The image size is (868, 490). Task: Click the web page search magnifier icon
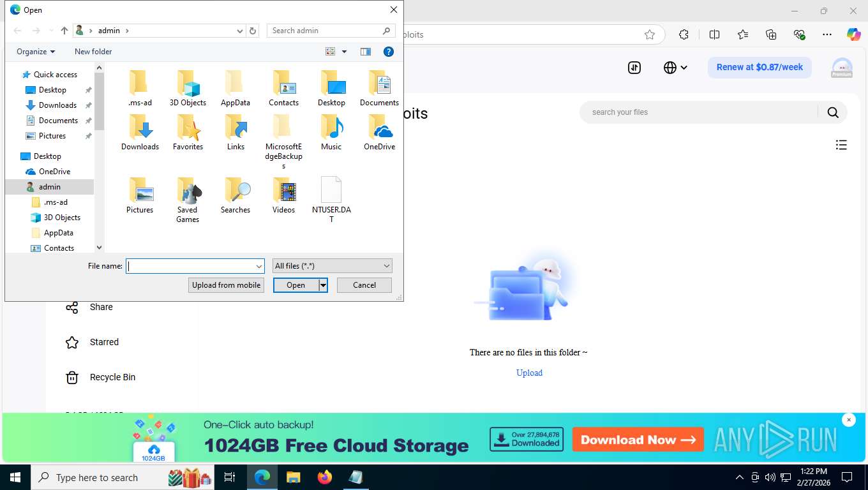point(833,112)
